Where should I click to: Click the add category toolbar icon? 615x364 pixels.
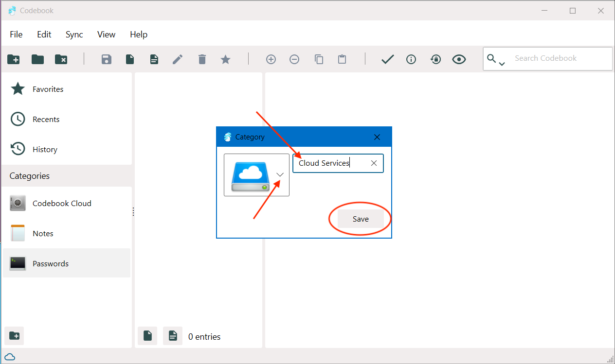(x=14, y=59)
